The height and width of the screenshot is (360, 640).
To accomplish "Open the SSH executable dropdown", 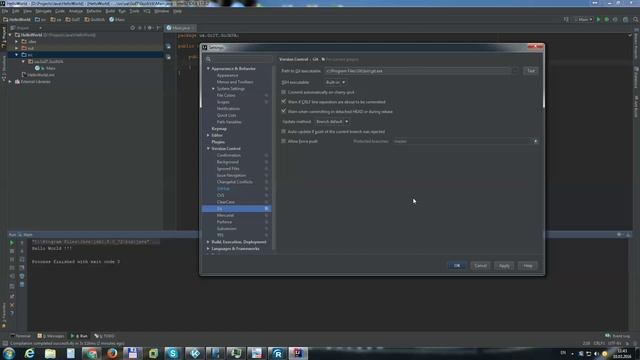I will (335, 82).
